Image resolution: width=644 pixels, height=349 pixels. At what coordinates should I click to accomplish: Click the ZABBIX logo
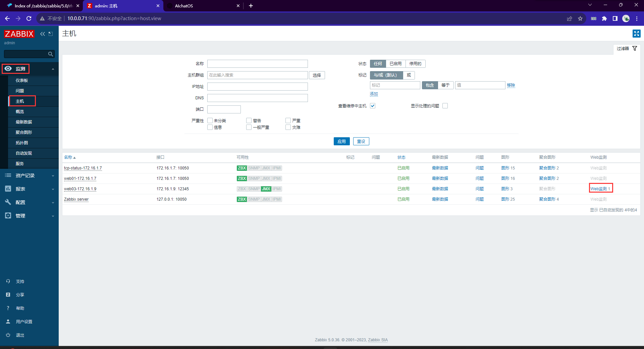[x=19, y=34]
